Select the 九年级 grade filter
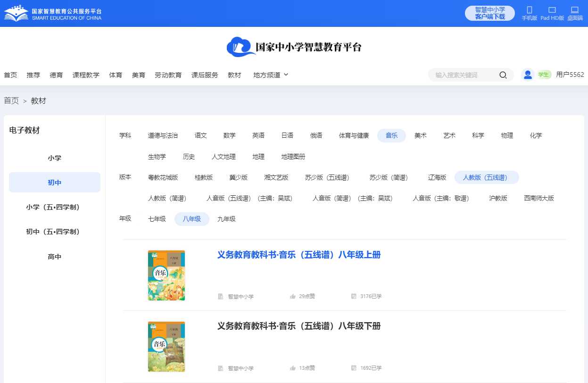588x383 pixels. coord(226,219)
